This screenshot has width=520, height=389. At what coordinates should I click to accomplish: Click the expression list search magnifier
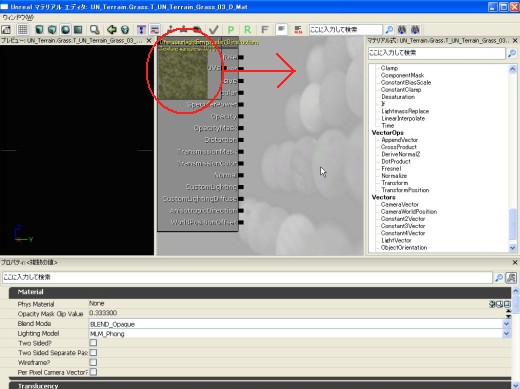(x=512, y=53)
